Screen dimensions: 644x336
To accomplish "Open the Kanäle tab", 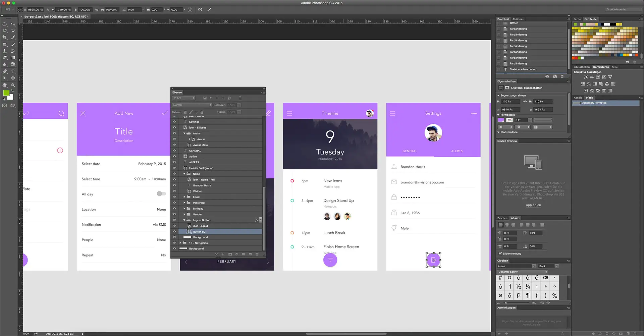I will pyautogui.click(x=578, y=98).
